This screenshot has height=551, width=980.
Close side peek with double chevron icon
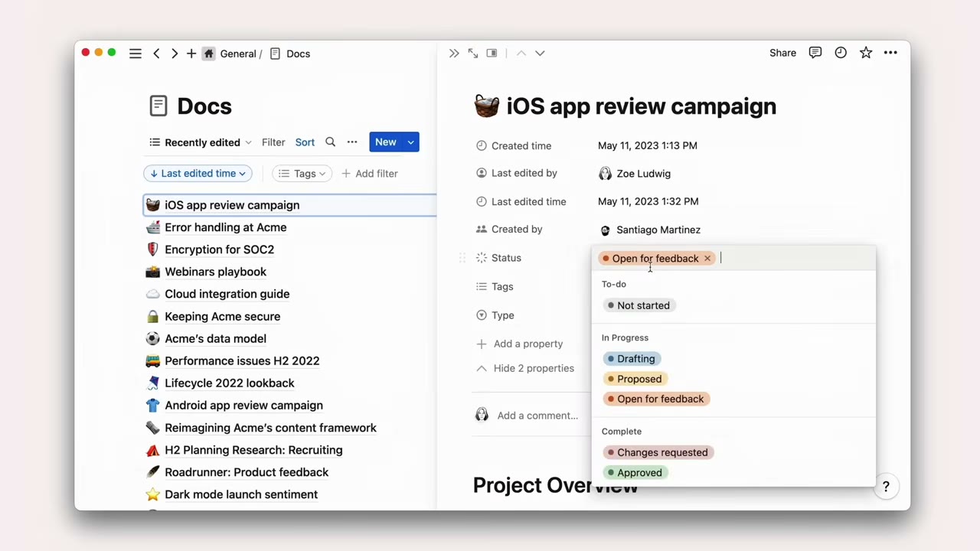point(454,53)
